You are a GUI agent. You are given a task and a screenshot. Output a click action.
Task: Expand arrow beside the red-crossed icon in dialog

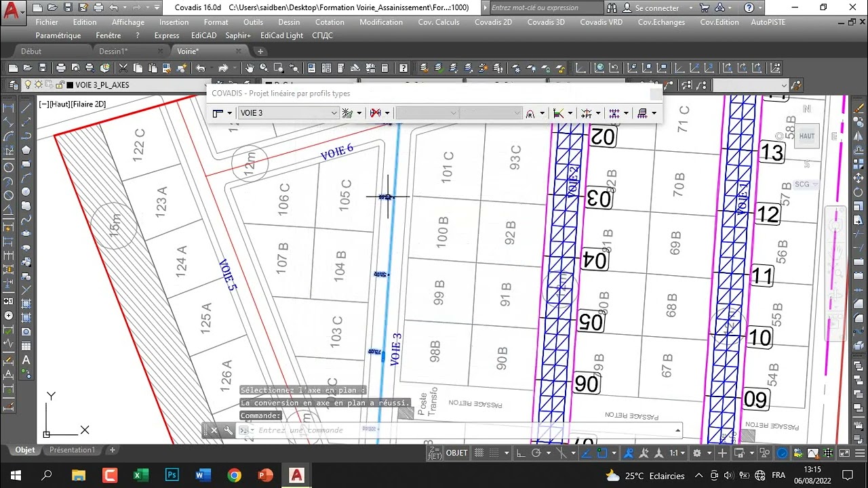coord(387,113)
